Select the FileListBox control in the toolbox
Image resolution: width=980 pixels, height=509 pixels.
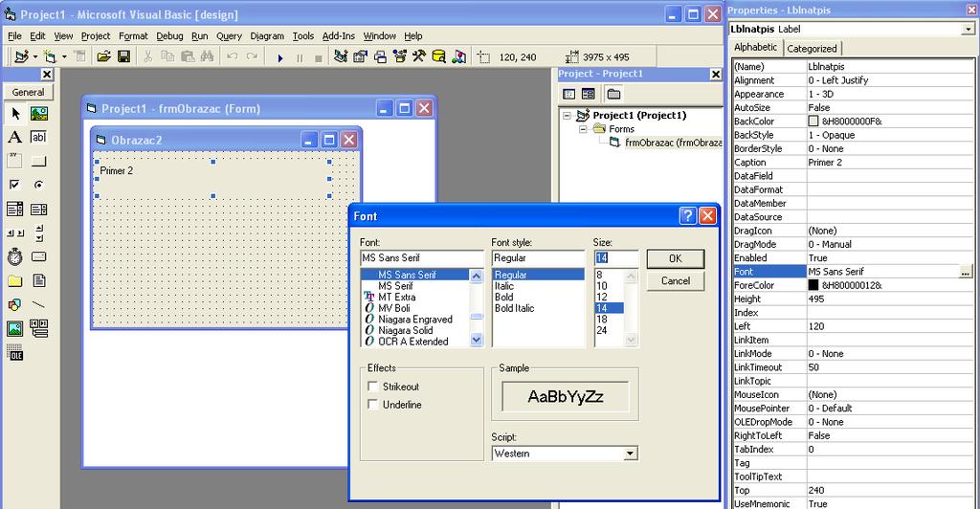[38, 280]
